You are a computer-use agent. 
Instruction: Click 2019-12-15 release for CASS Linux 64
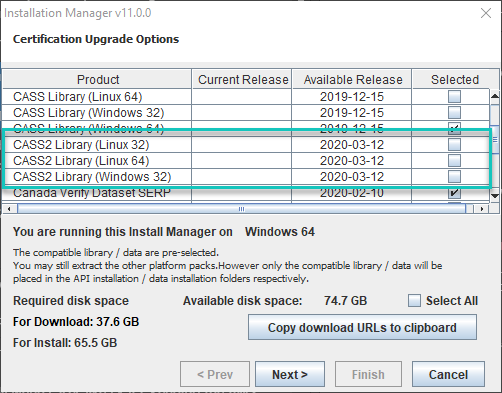(x=352, y=97)
